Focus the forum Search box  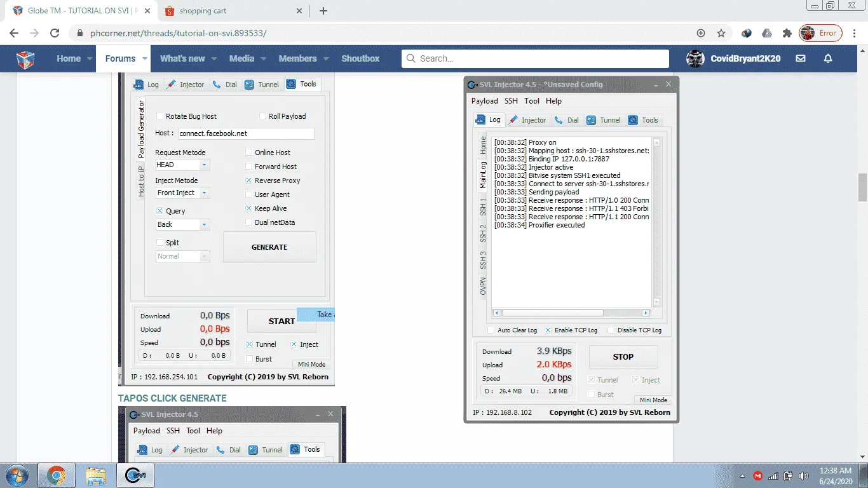tap(535, 58)
